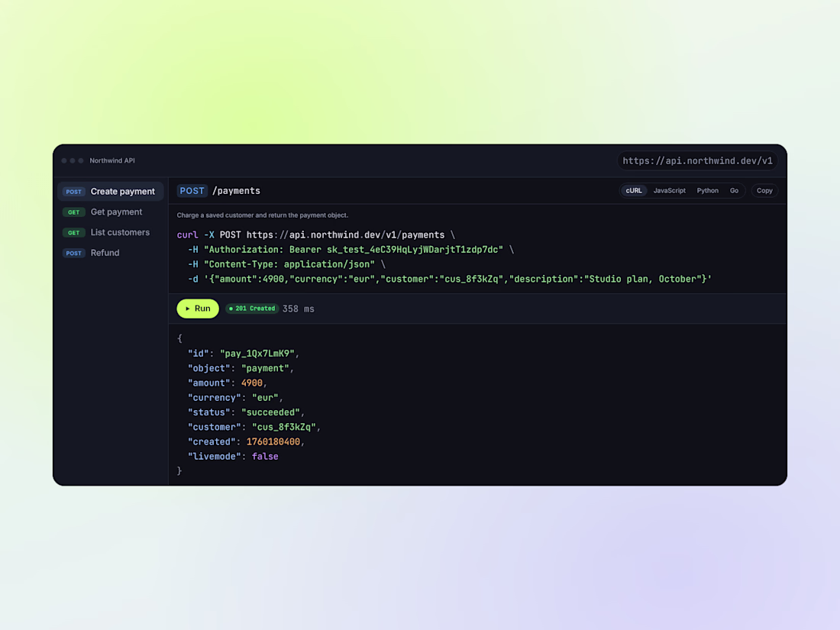Image resolution: width=840 pixels, height=630 pixels.
Task: Click the 358 ms response time
Action: coord(299,309)
